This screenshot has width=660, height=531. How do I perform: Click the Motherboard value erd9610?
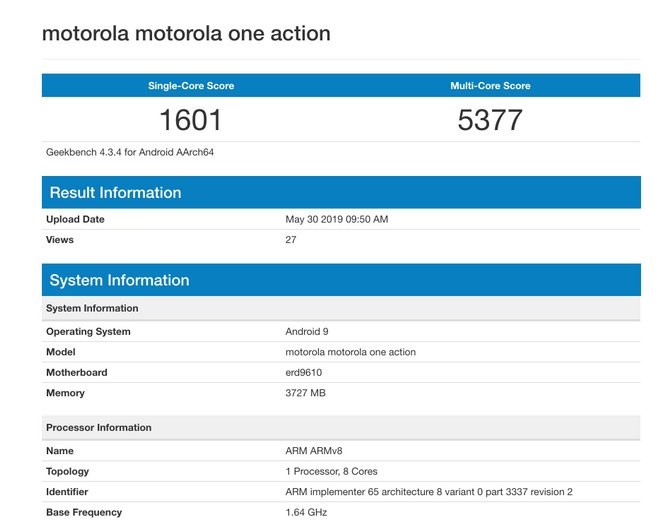[304, 373]
